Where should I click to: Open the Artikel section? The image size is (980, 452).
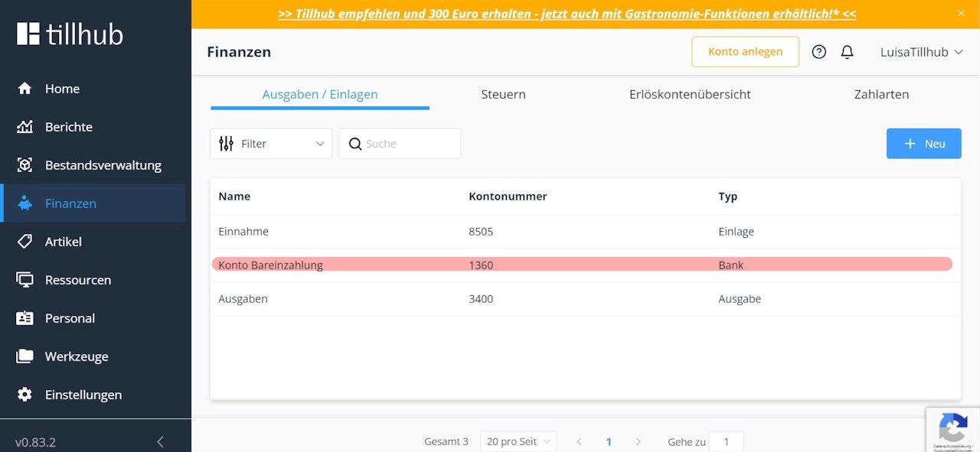point(64,242)
